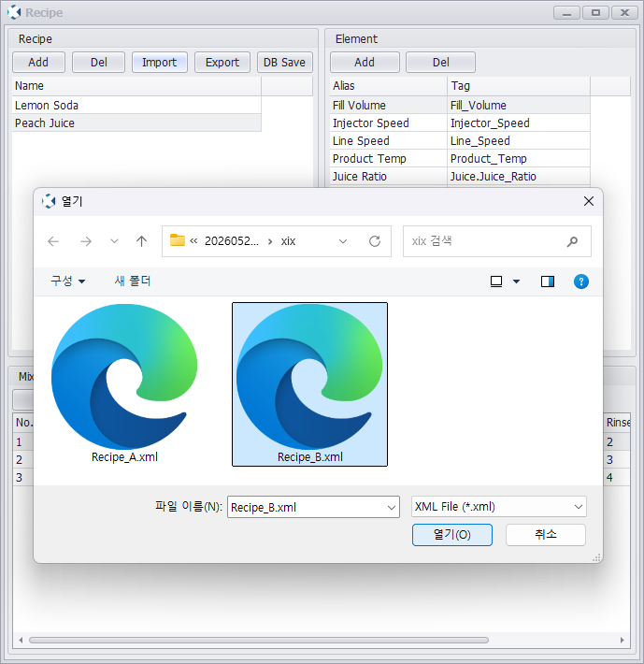
Task: Click Recipe Del button
Action: coord(98,63)
